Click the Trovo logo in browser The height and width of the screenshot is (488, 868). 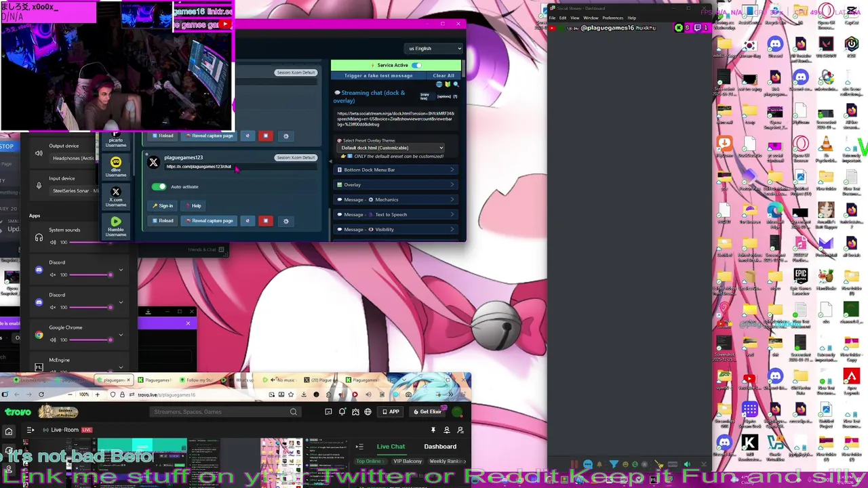coord(17,411)
